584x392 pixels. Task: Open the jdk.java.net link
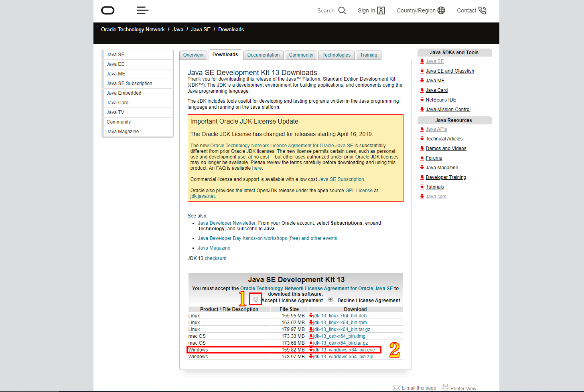click(x=203, y=196)
